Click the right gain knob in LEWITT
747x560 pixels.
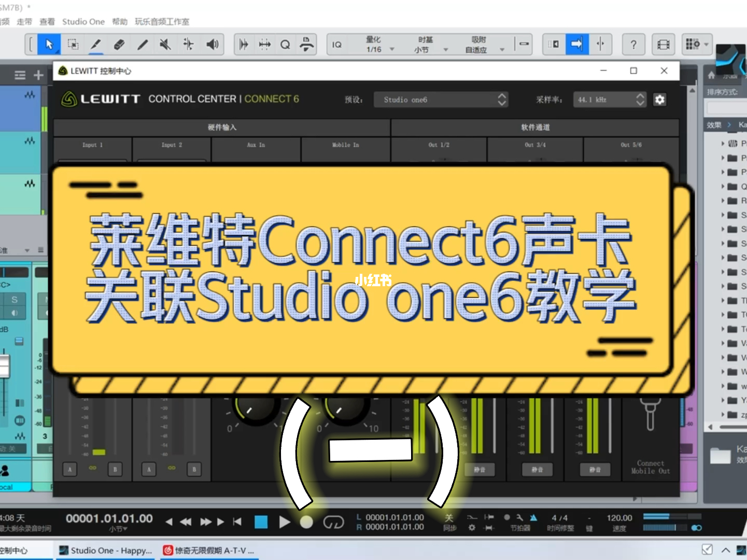tap(345, 410)
